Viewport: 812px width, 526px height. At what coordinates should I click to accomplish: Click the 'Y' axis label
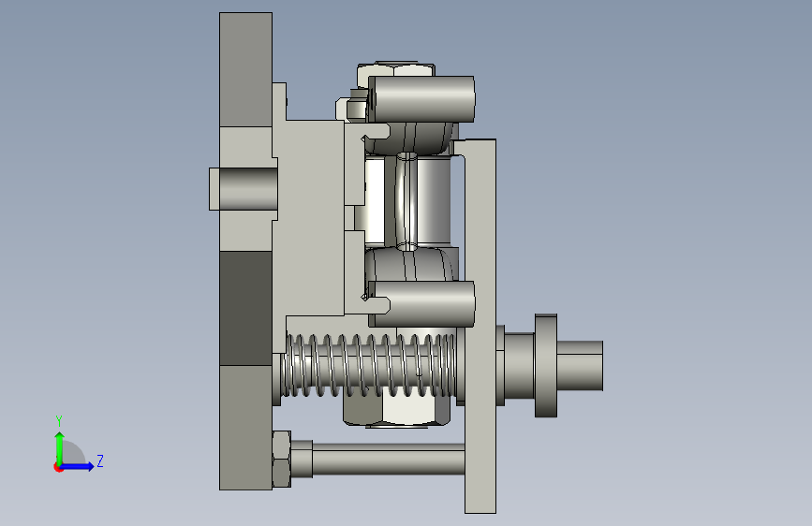pos(59,420)
